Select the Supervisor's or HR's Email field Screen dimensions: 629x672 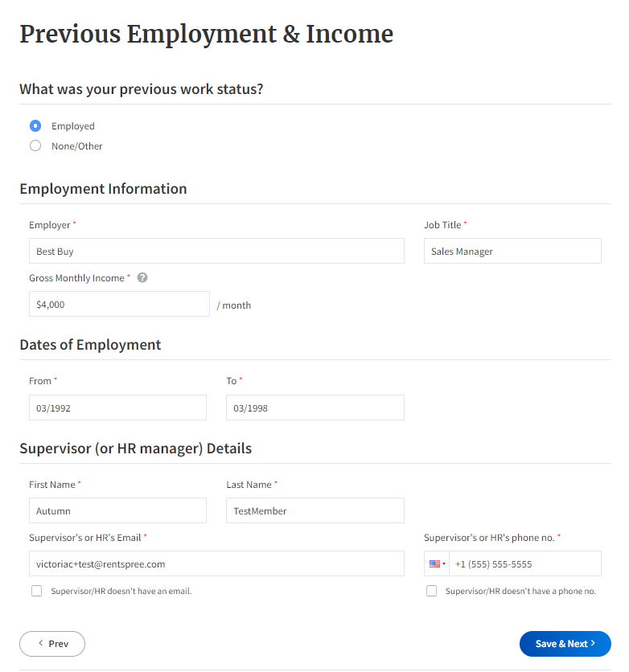[216, 563]
